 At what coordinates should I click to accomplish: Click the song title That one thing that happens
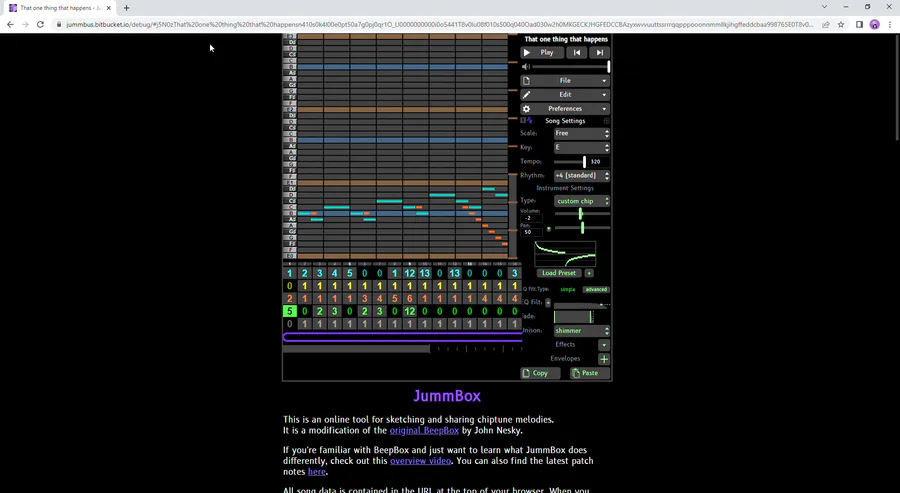tap(566, 39)
